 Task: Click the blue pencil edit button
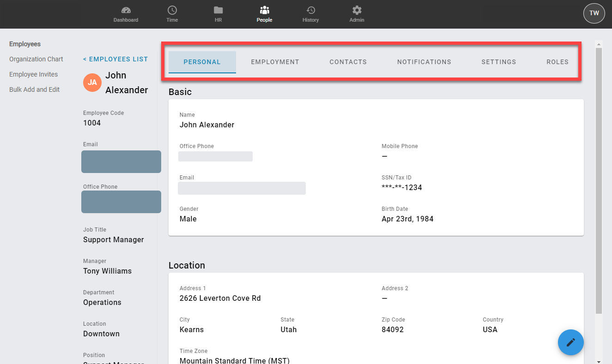pyautogui.click(x=570, y=342)
